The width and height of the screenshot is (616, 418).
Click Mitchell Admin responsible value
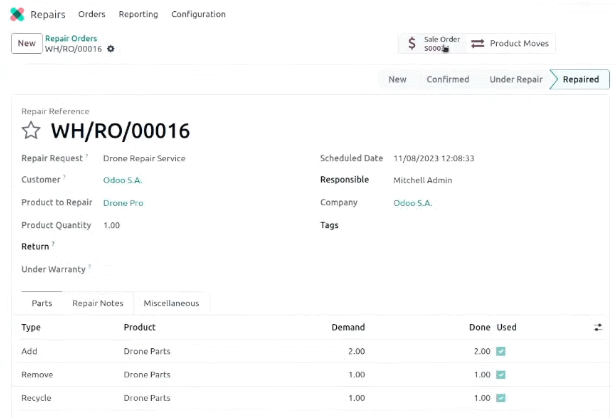pyautogui.click(x=423, y=180)
